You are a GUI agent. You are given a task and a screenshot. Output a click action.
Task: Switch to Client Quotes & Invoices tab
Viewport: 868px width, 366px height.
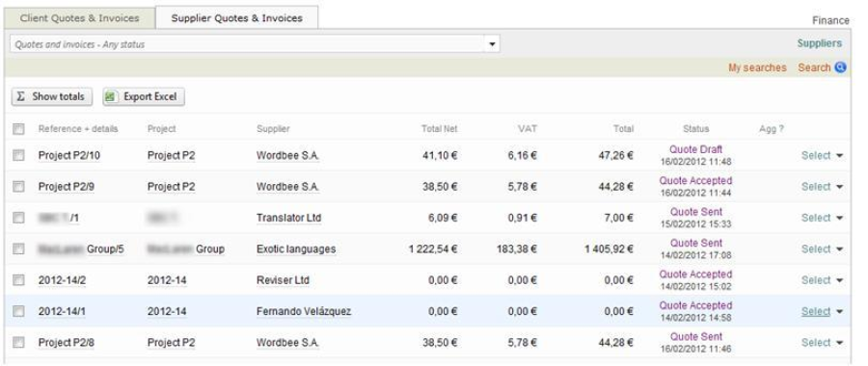[79, 18]
